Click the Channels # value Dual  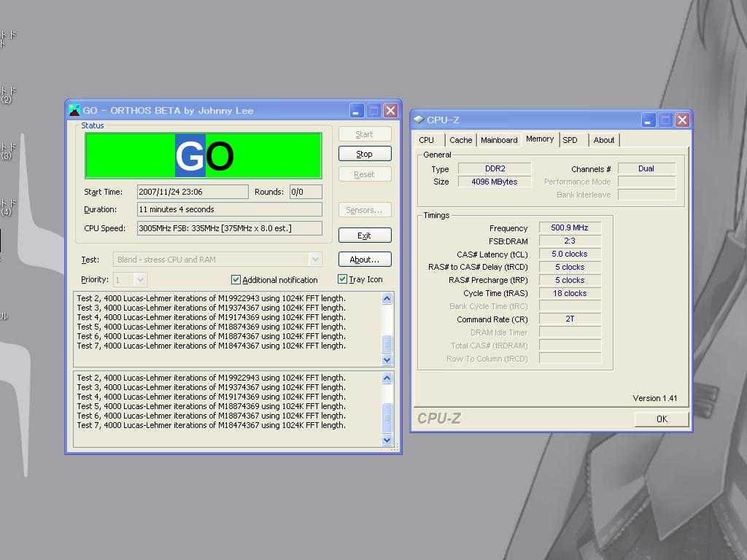646,168
